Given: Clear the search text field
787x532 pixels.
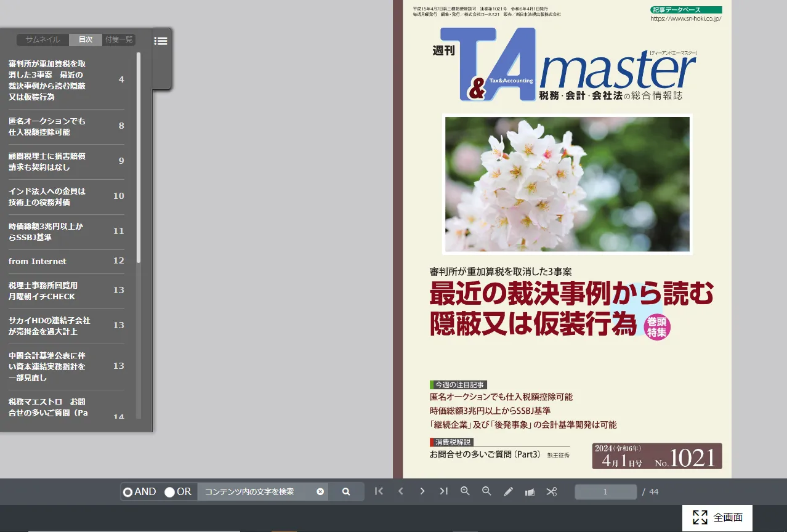Looking at the screenshot, I should (320, 491).
